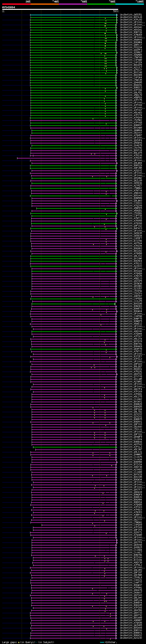Click the UniRef100_B9SAV8 label
Image resolution: width=146 pixels, height=644 pixels.
(x=131, y=628)
